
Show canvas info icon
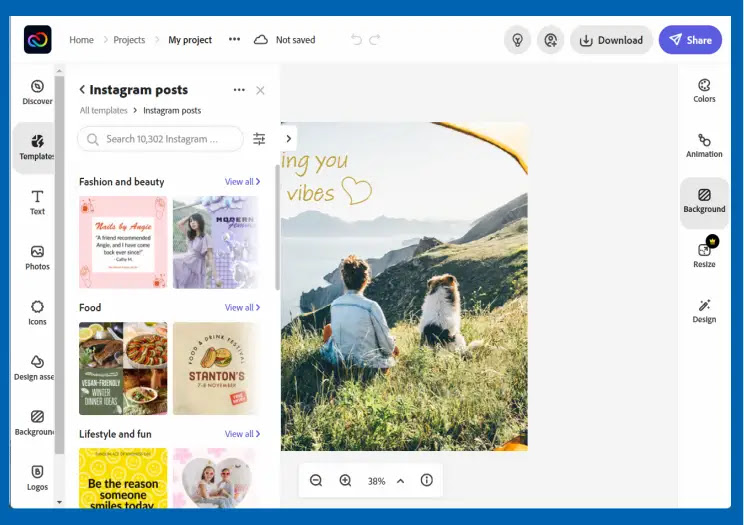pos(427,480)
